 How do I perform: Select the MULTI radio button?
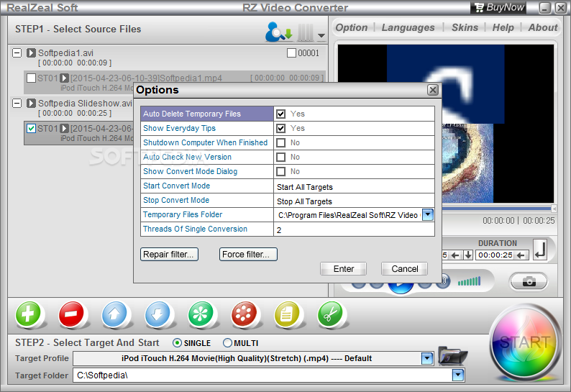click(x=227, y=343)
